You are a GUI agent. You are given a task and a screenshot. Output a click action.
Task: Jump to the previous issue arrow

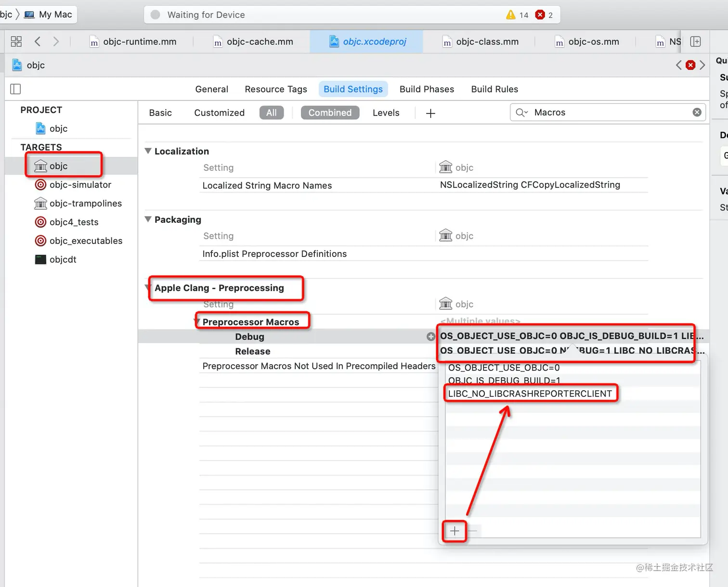679,65
